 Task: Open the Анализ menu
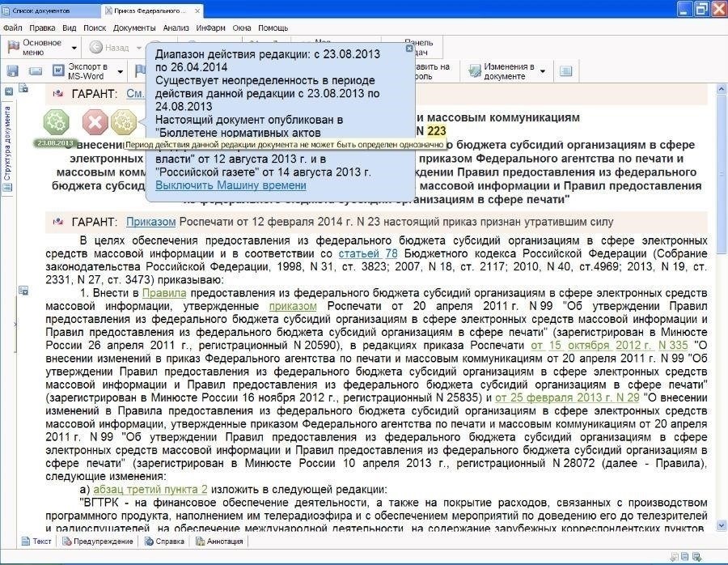point(176,28)
